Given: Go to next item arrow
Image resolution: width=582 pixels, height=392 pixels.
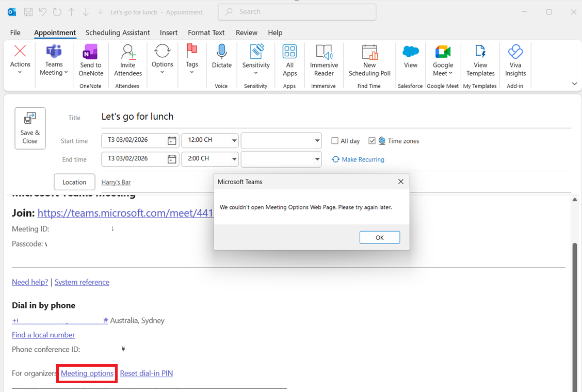Looking at the screenshot, I should pos(86,12).
